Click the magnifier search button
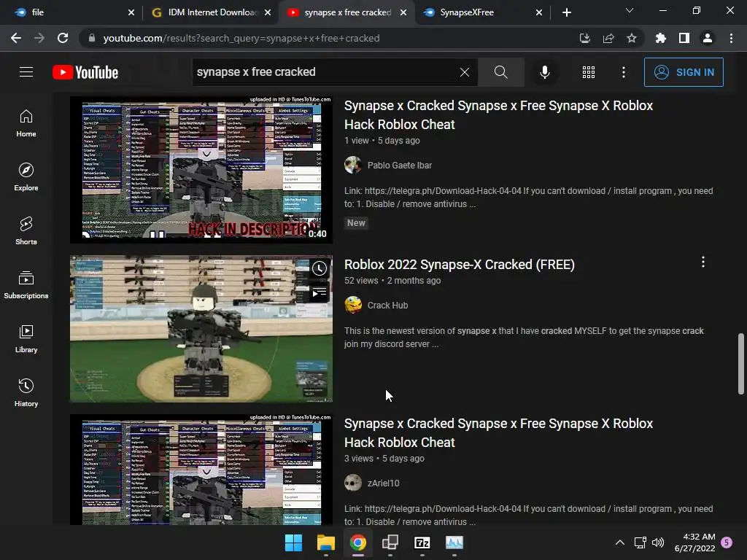 point(500,72)
